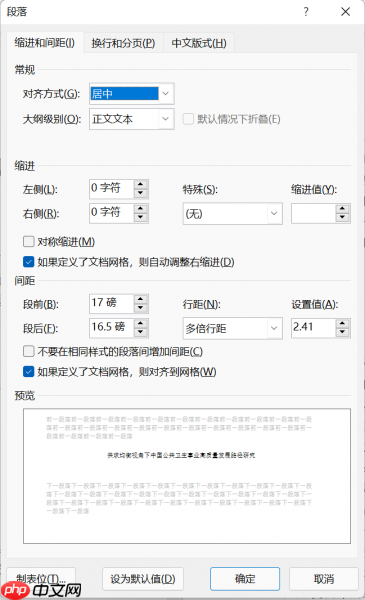Uncheck 如果定义了文档网格，则对齐到网格

tap(29, 372)
